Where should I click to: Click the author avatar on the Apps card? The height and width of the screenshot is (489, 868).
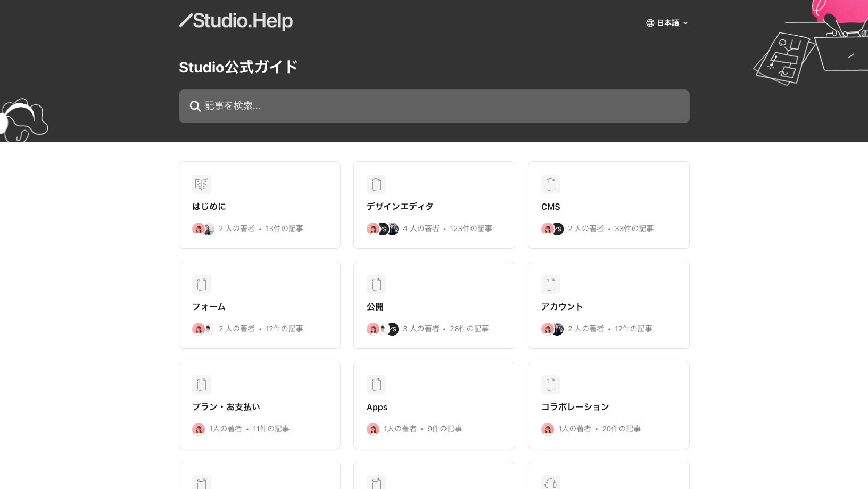pos(373,429)
